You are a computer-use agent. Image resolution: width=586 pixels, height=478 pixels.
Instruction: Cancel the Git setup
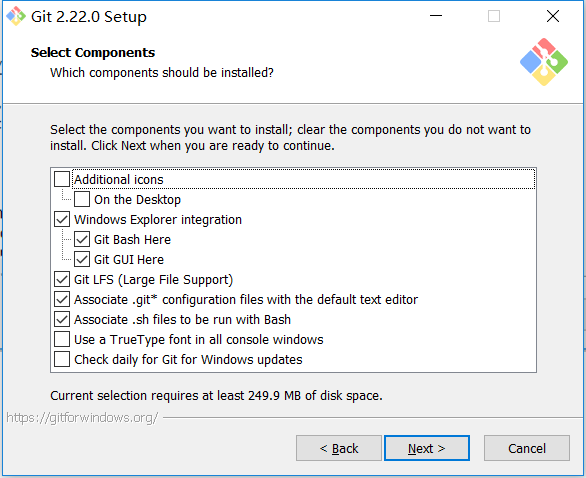click(x=527, y=448)
